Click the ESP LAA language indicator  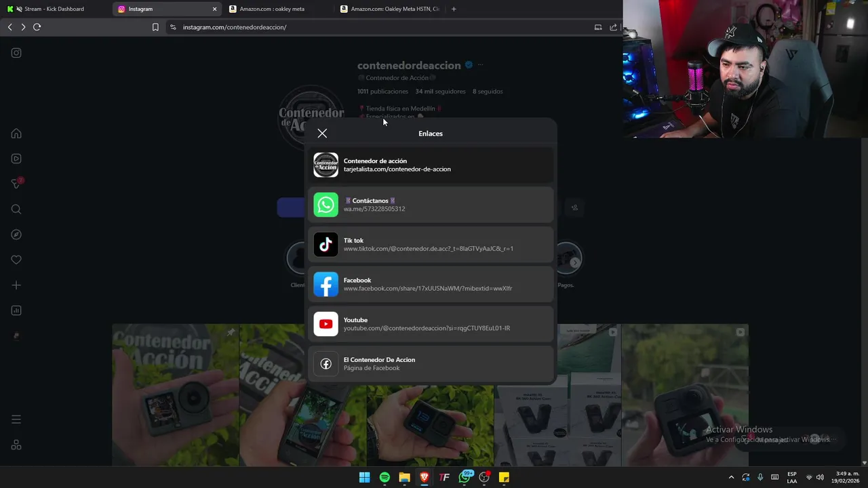click(x=792, y=477)
